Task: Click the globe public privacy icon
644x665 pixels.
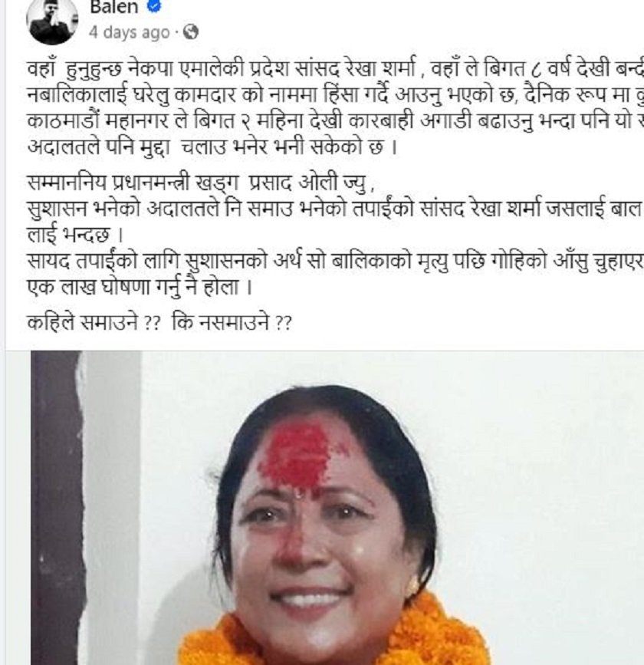Action: pos(190,32)
